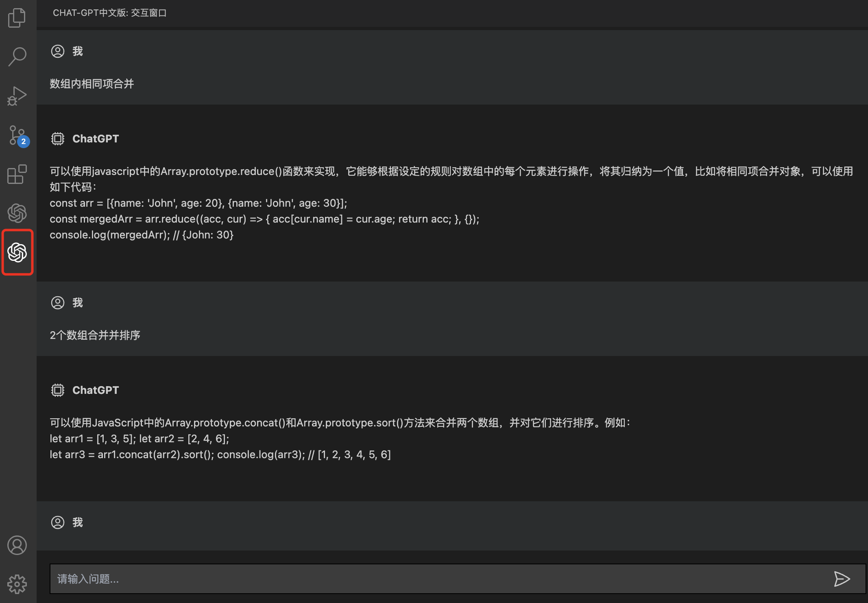Image resolution: width=868 pixels, height=603 pixels.
Task: Send the question with the arrow icon
Action: (842, 579)
